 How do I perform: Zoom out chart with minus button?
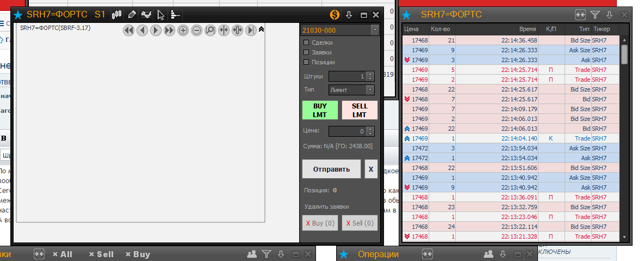coord(196,31)
